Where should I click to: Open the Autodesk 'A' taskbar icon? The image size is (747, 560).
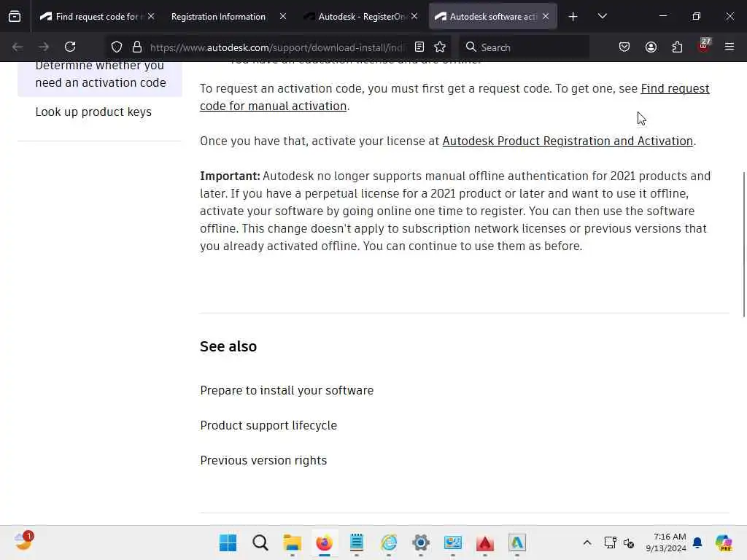pos(517,542)
